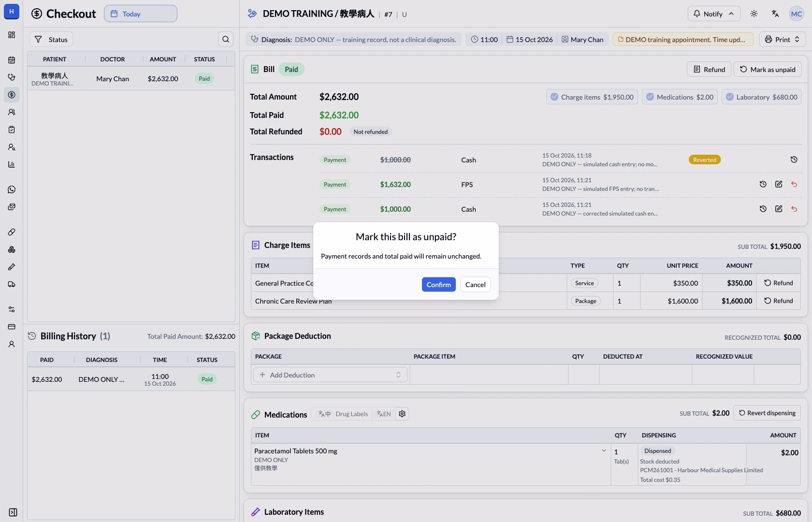Open the bar chart reports sidebar icon
Viewport: 812px width, 522px height.
click(x=12, y=164)
